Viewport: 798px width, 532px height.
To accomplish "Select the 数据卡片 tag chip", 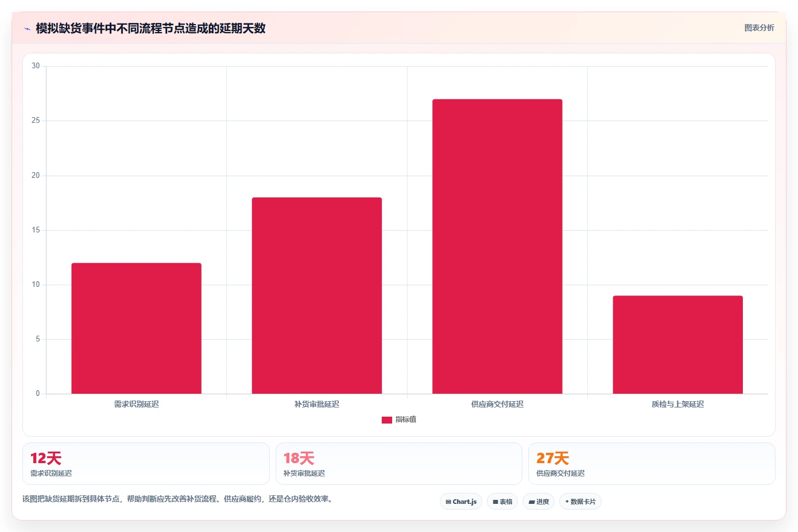I will pos(580,502).
